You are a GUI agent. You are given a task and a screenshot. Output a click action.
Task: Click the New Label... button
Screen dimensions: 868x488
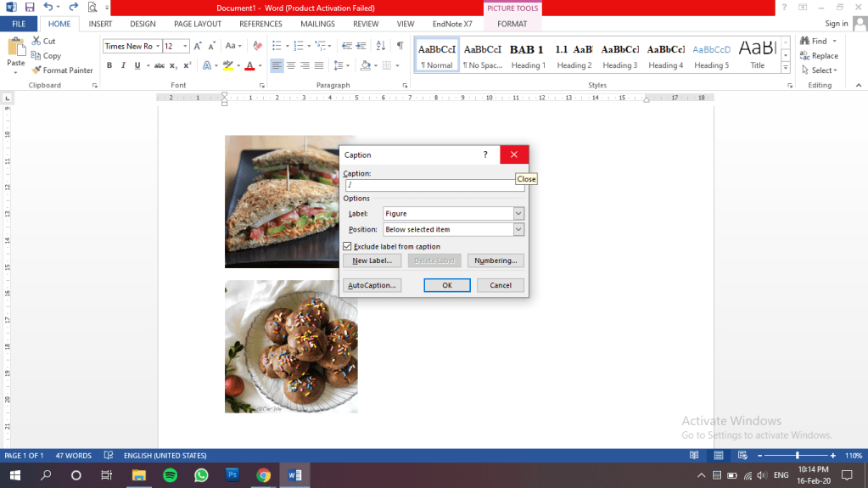pos(372,261)
